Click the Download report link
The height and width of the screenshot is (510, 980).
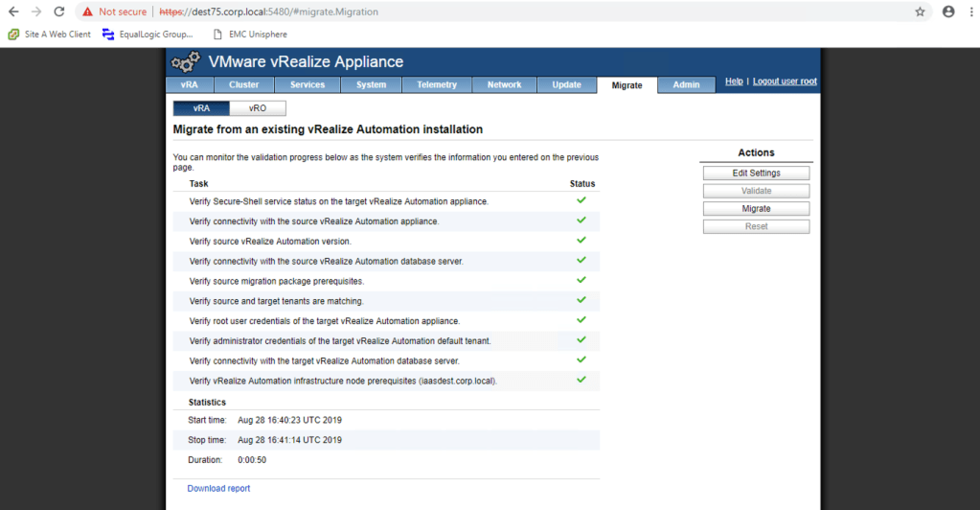click(218, 488)
